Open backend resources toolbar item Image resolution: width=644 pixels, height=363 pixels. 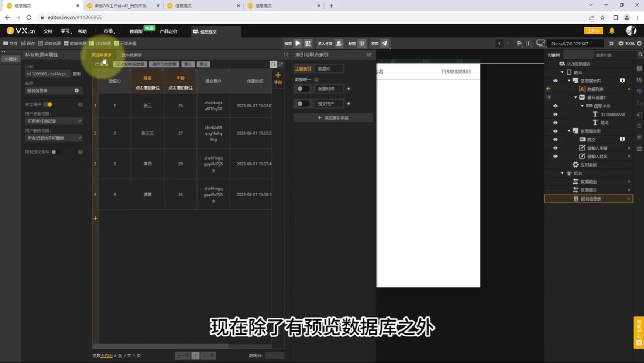tap(49, 43)
